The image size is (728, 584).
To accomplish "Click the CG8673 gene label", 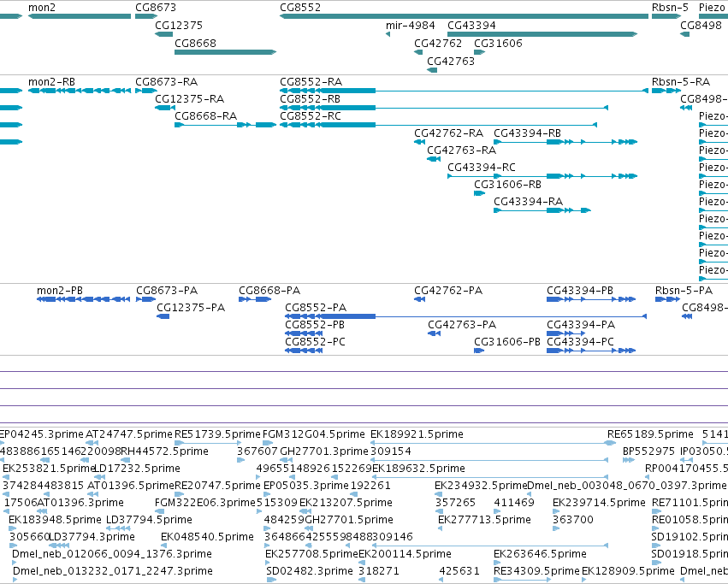I will coord(156,8).
